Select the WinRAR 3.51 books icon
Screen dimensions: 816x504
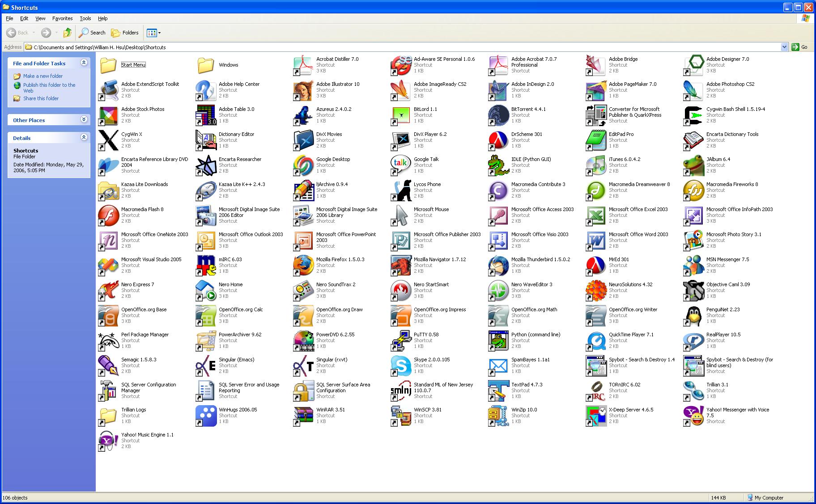point(303,415)
